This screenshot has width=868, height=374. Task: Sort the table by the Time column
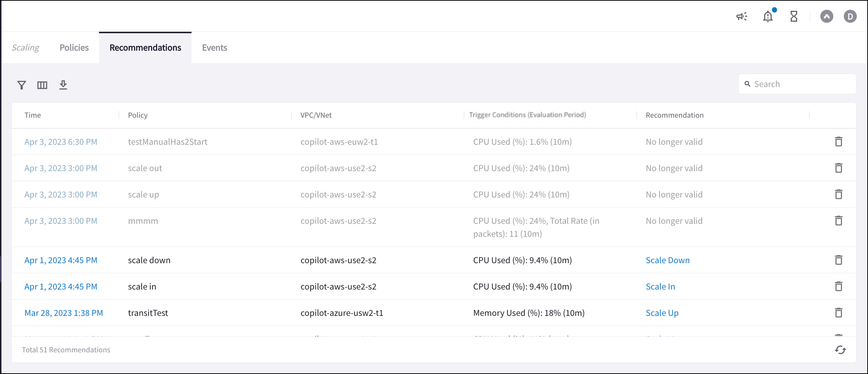[33, 115]
